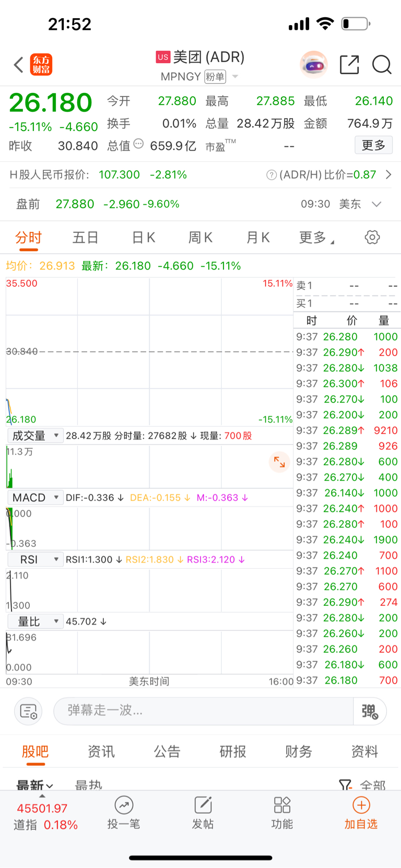Open the 公告 announcements tab
This screenshot has height=868, width=401.
click(x=167, y=752)
